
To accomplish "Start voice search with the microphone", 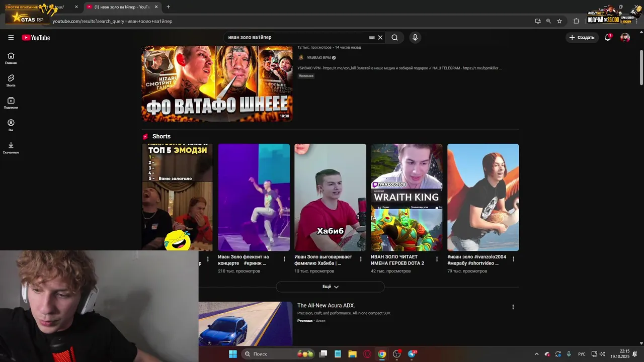I will (415, 38).
